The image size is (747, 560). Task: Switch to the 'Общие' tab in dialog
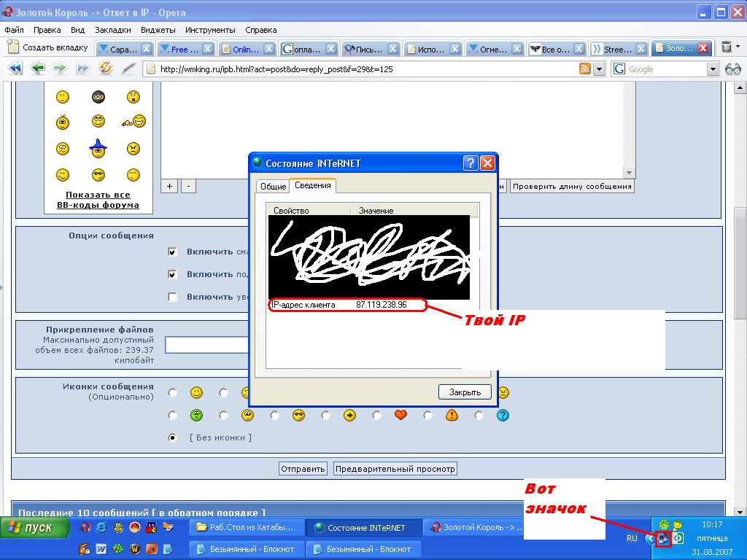pyautogui.click(x=273, y=187)
